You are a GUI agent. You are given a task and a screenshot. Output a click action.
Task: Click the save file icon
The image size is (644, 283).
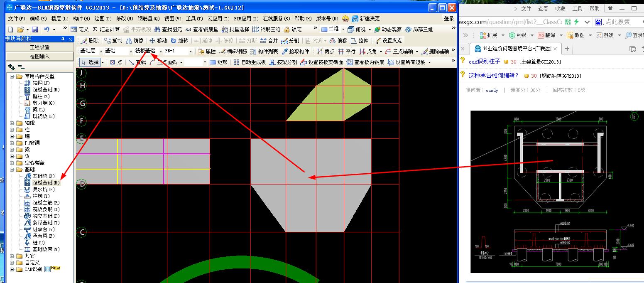35,30
